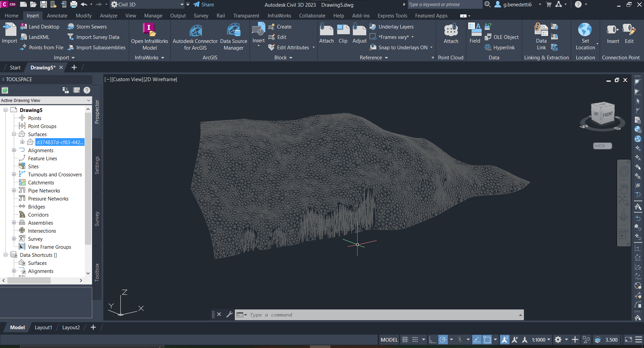This screenshot has width=644, height=348.
Task: Click the Set Location tool
Action: point(585,35)
